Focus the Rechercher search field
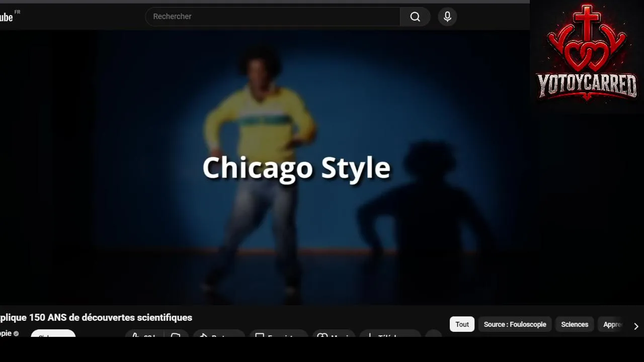Viewport: 644px width, 362px height. pos(273,17)
